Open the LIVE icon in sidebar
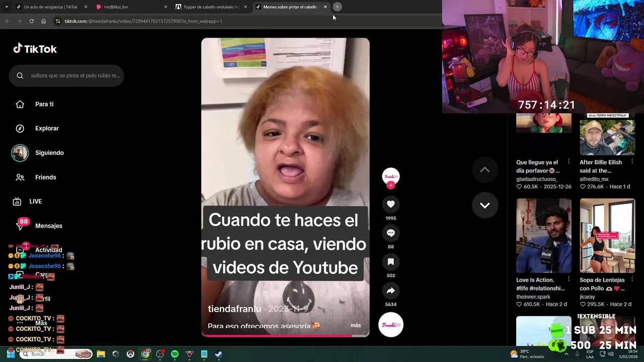 [x=17, y=202]
